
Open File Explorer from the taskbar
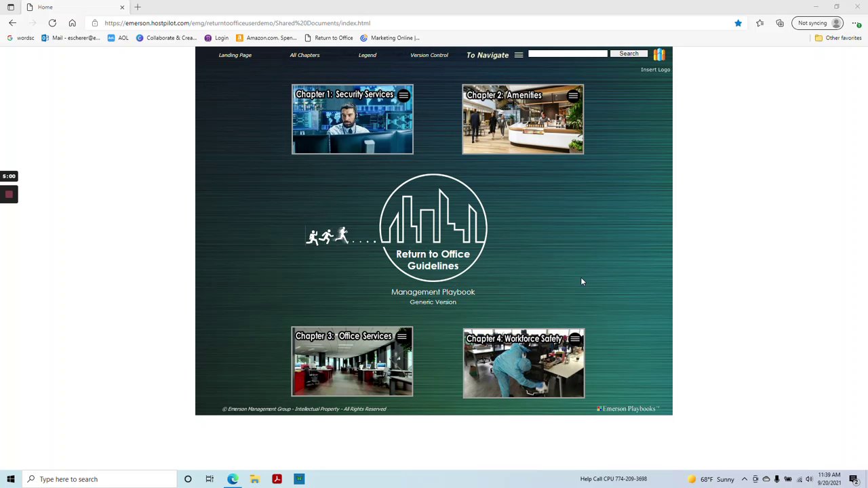(255, 479)
